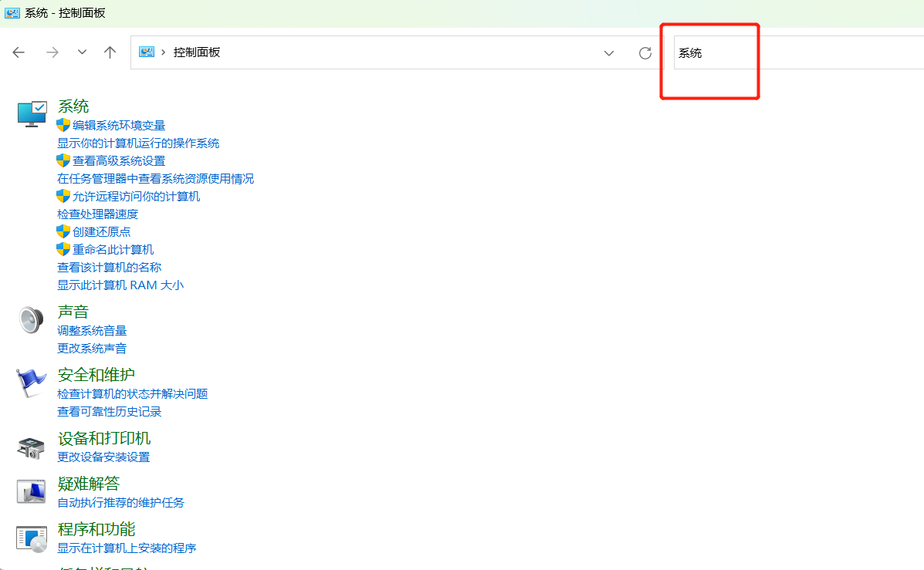This screenshot has width=924, height=570.
Task: Click the Sound speaker icon
Action: 32,319
